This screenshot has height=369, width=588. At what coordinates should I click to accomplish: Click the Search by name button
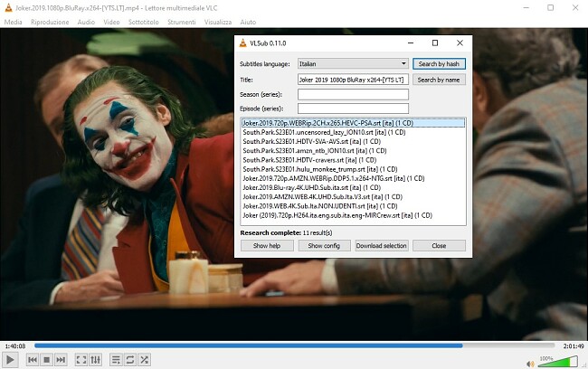439,80
